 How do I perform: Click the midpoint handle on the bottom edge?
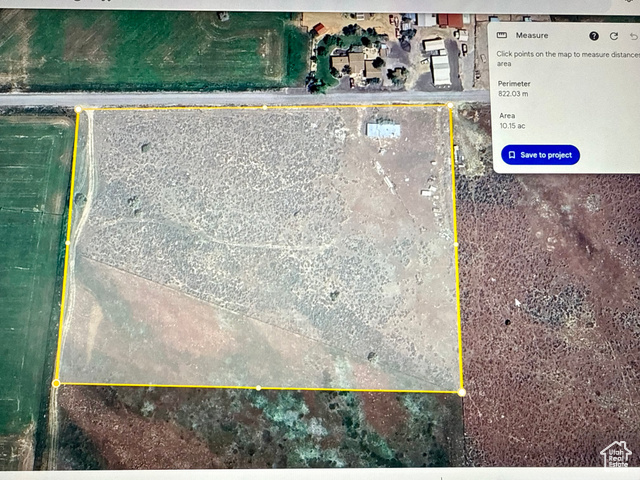coord(258,387)
